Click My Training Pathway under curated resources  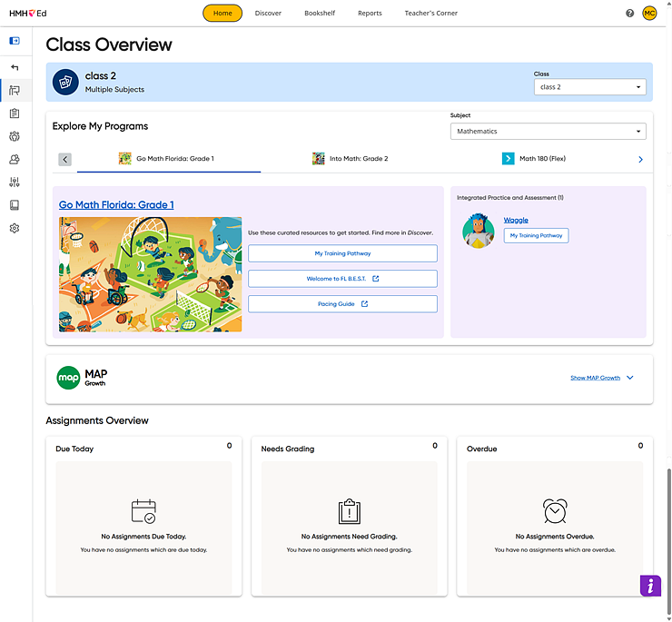[x=342, y=253]
